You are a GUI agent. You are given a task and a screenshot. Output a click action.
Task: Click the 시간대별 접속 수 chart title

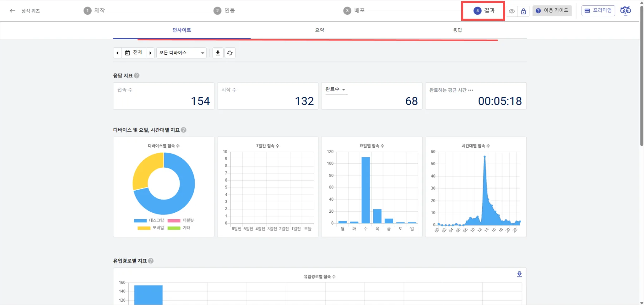coord(476,146)
